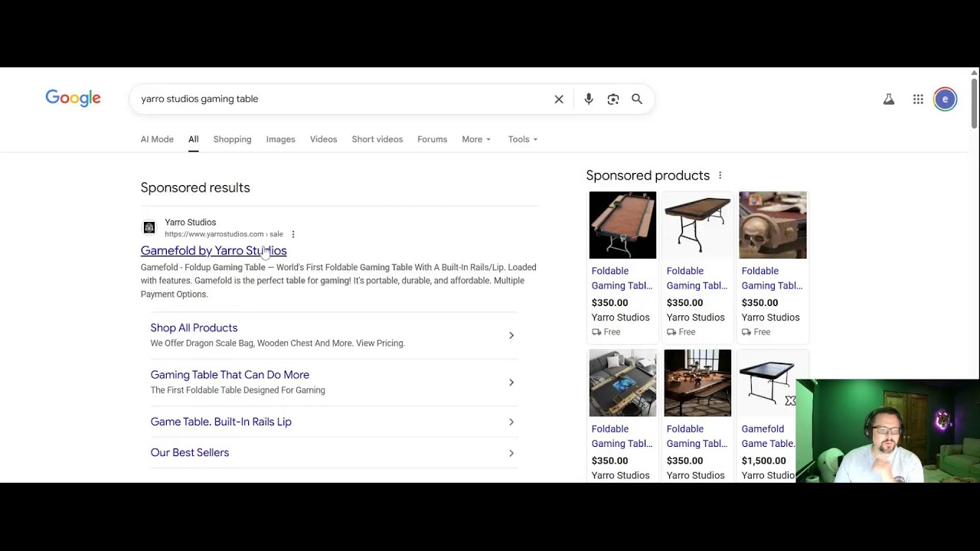The image size is (980, 551).
Task: Switch to the Shopping tab
Action: coord(232,139)
